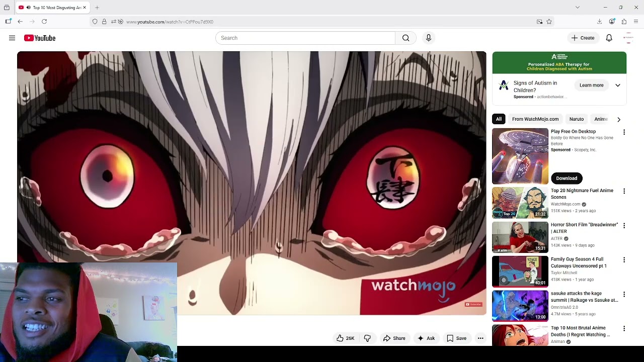Click the YouTube search input field
The height and width of the screenshot is (362, 644).
point(305,38)
